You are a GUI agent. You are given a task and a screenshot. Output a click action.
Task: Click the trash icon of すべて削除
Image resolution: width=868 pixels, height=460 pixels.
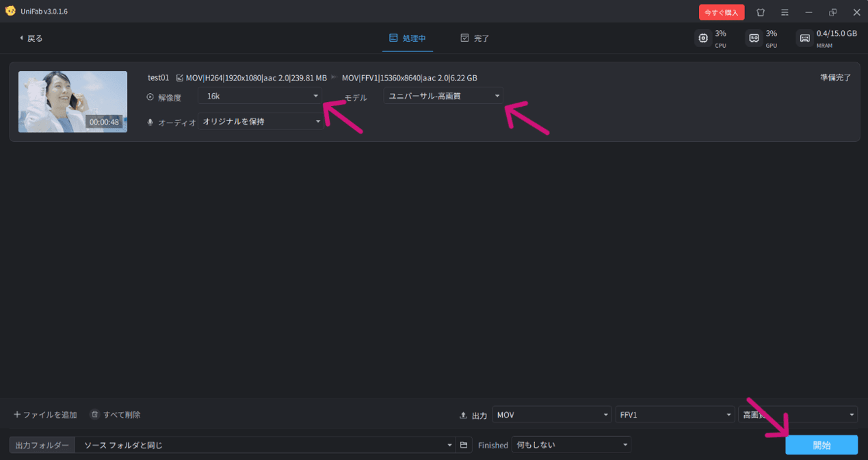point(95,414)
